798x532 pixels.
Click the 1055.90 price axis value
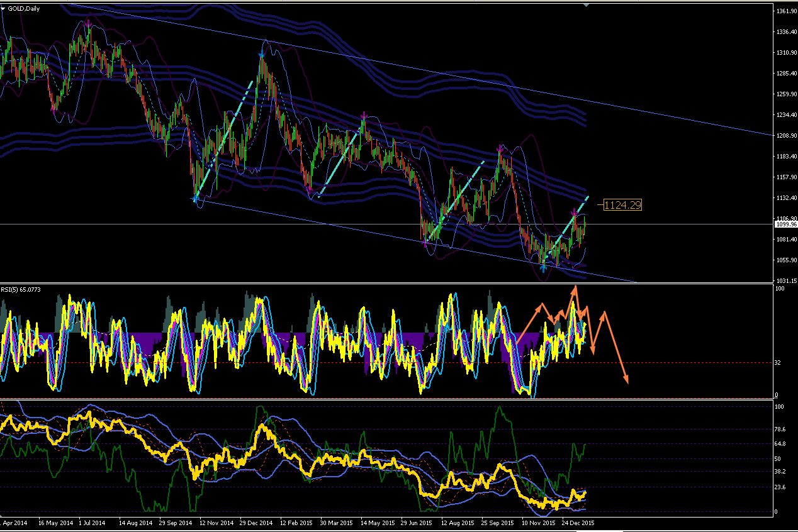click(787, 260)
